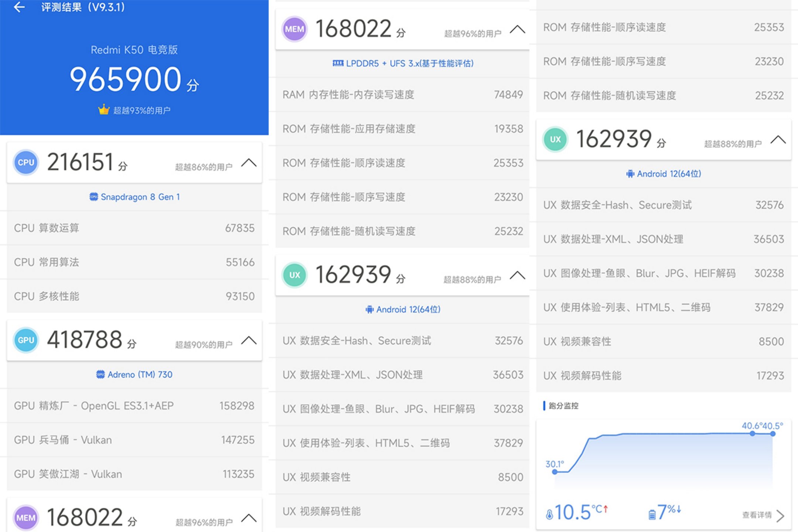Click the chip icon beside Snapdragon 8 Gen 1

pyautogui.click(x=93, y=197)
